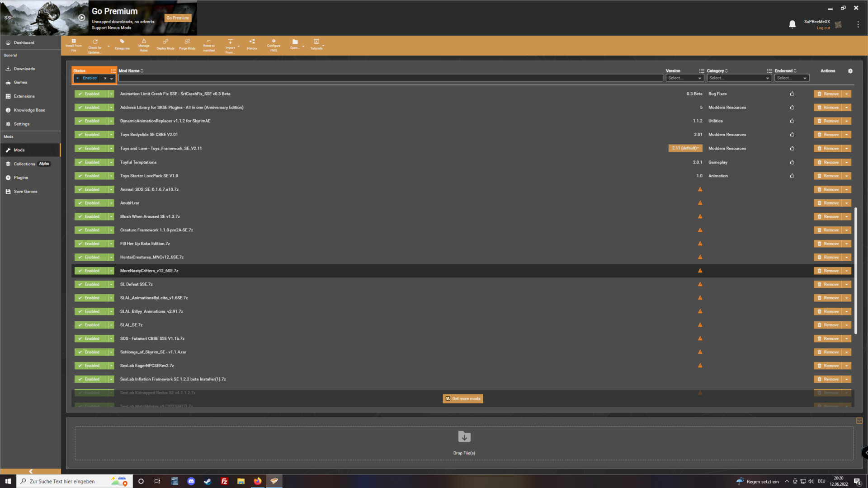Expand Import From dropdown arrow

(x=238, y=46)
